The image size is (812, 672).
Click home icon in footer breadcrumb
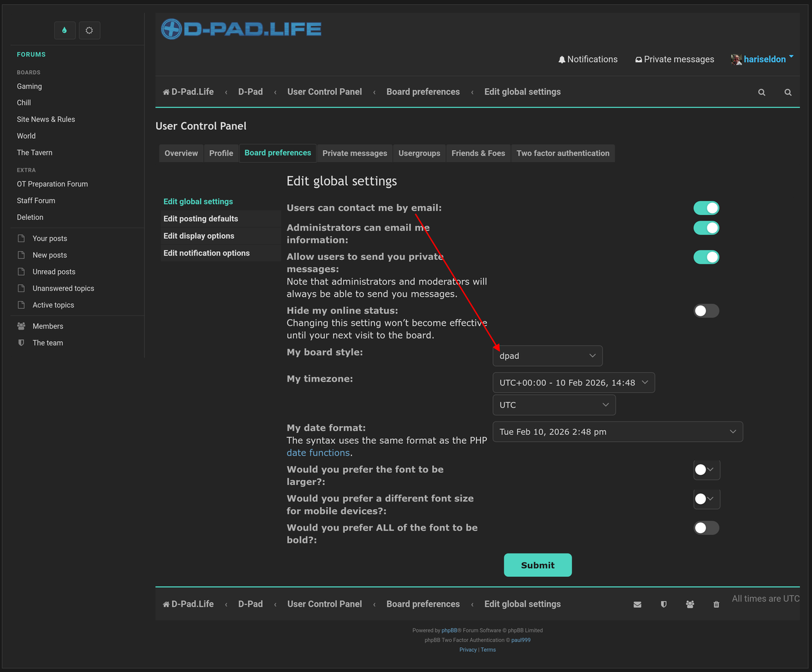coord(166,604)
